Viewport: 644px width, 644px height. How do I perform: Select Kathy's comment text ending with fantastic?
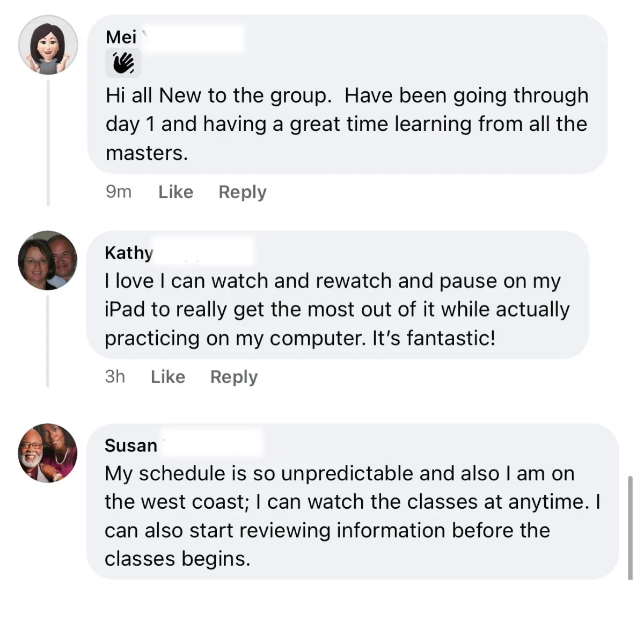(x=337, y=310)
